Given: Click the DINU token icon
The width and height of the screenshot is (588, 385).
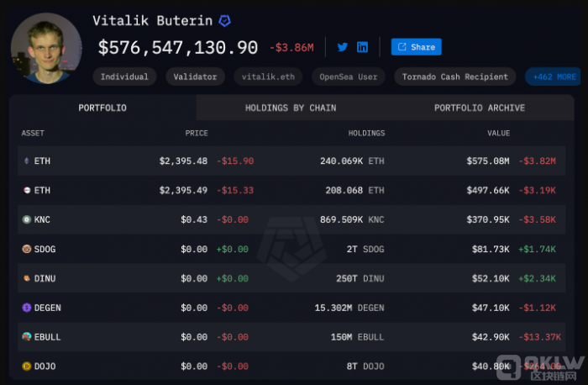Looking at the screenshot, I should 26,278.
